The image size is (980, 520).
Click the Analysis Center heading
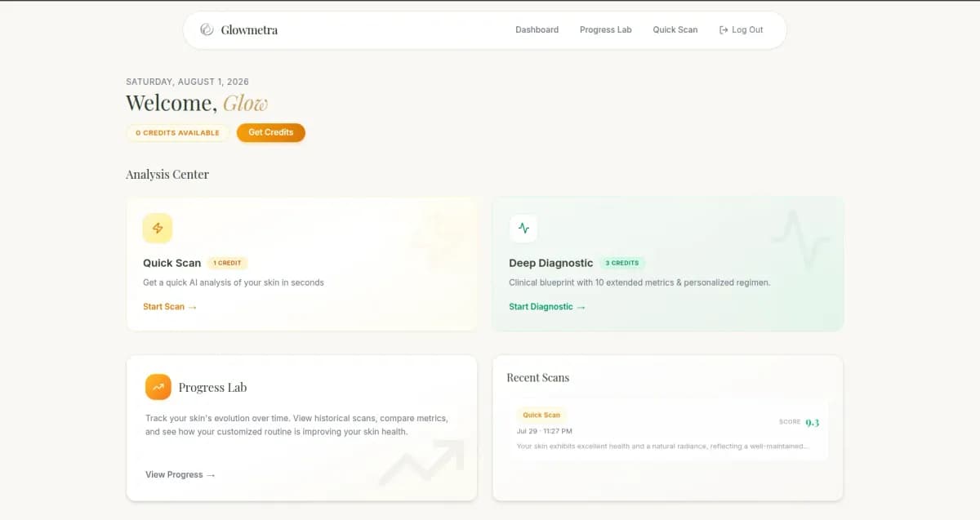click(x=167, y=175)
